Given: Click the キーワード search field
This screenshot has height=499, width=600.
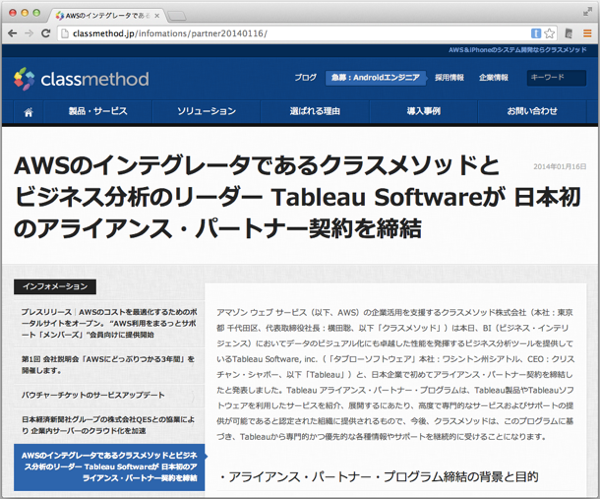Looking at the screenshot, I should (556, 78).
